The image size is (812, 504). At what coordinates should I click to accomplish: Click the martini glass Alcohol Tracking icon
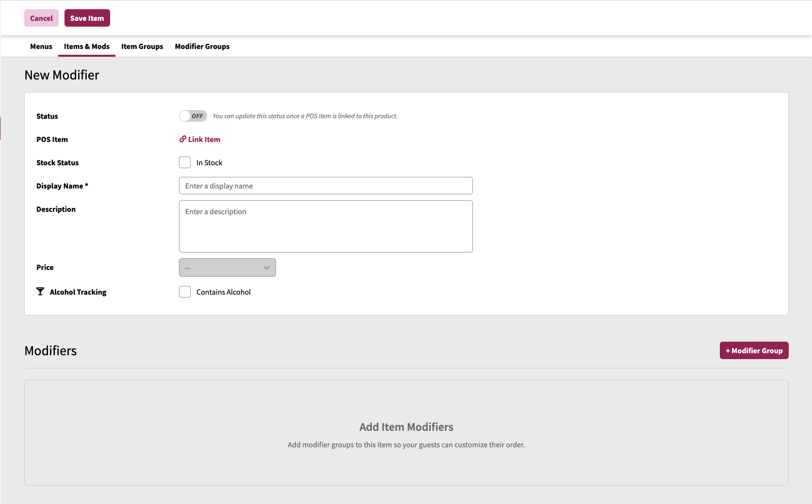coord(40,291)
